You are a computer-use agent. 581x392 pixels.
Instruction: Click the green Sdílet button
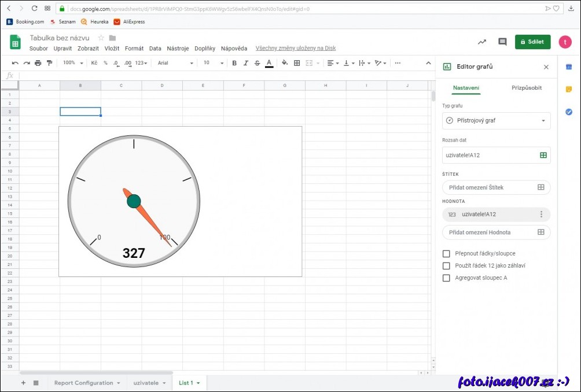(532, 42)
